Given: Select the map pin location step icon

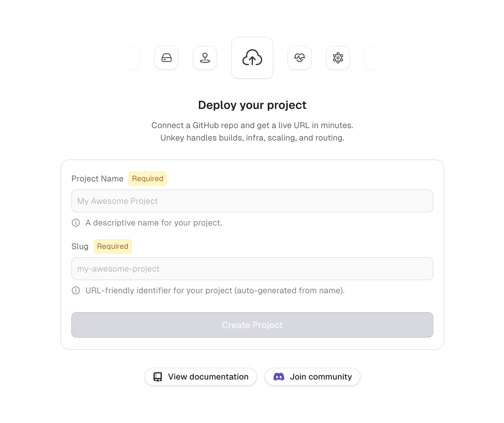Looking at the screenshot, I should (205, 58).
